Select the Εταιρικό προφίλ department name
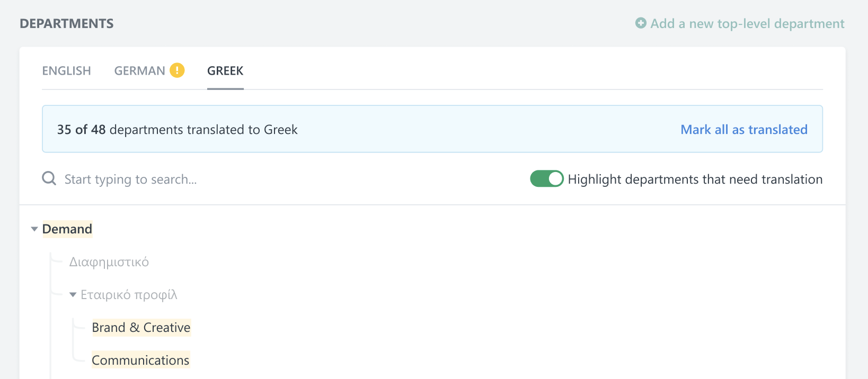Image resolution: width=868 pixels, height=379 pixels. (x=129, y=295)
